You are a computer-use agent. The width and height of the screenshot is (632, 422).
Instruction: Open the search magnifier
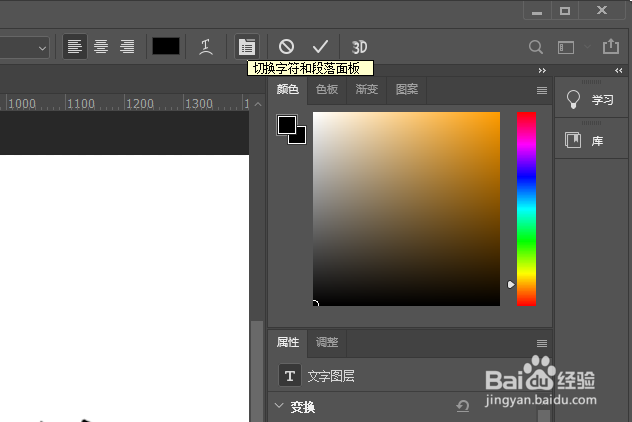(x=535, y=47)
